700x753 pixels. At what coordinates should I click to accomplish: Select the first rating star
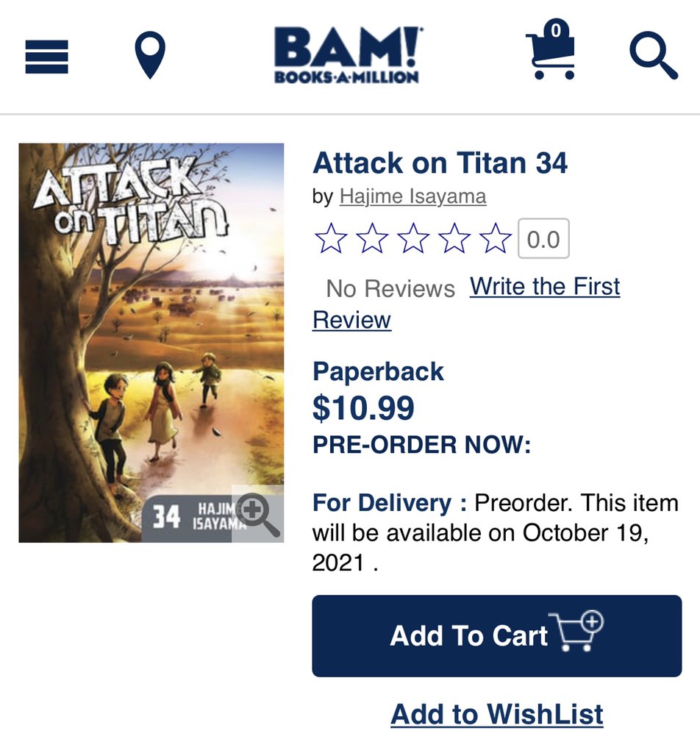(x=331, y=238)
